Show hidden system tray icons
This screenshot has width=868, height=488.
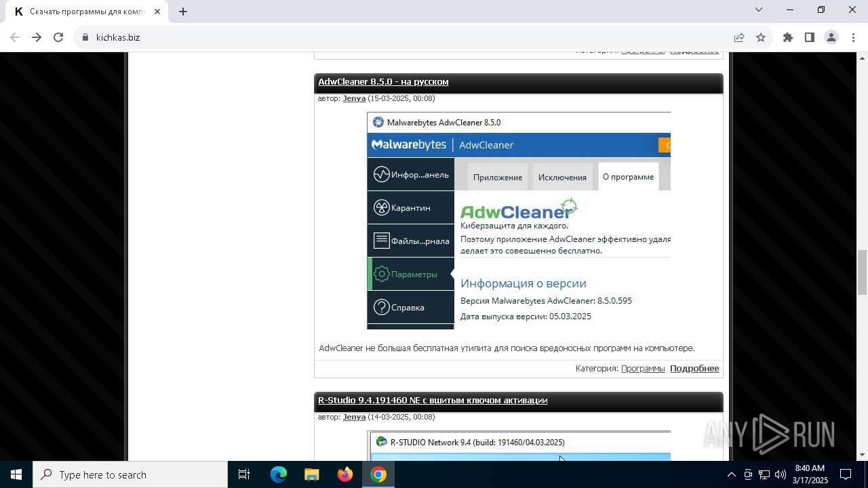point(731,474)
